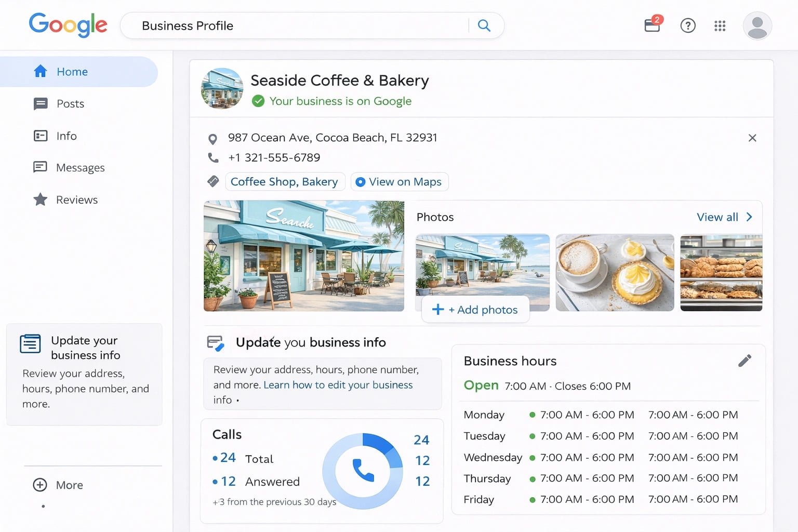The height and width of the screenshot is (532, 798).
Task: Dismiss the business details card
Action: [752, 138]
